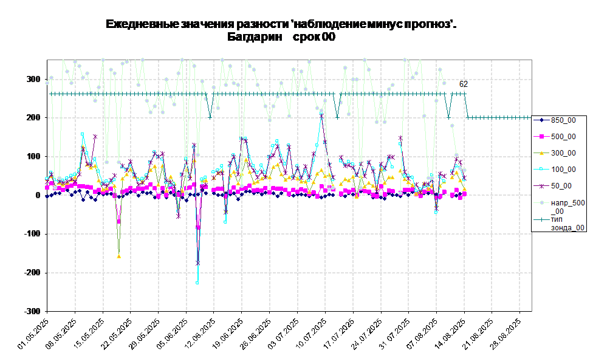Click the 100_00 legend text label
Screen dimensions: 593x364
[563, 170]
